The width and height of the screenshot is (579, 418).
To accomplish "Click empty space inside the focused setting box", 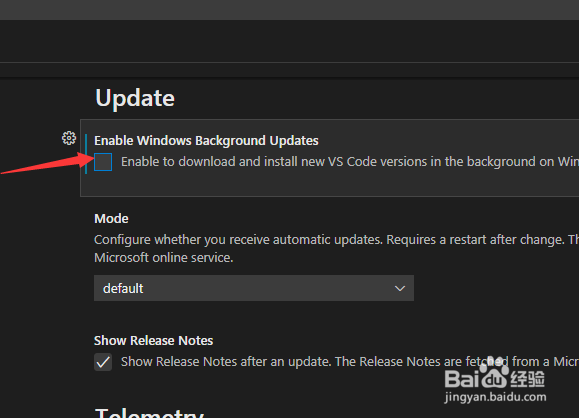I will pyautogui.click(x=332, y=184).
